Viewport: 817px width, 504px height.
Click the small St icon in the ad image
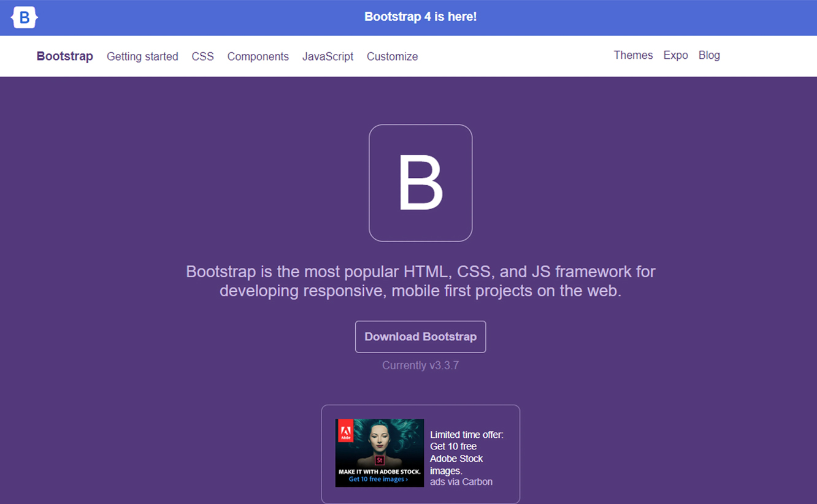(380, 460)
